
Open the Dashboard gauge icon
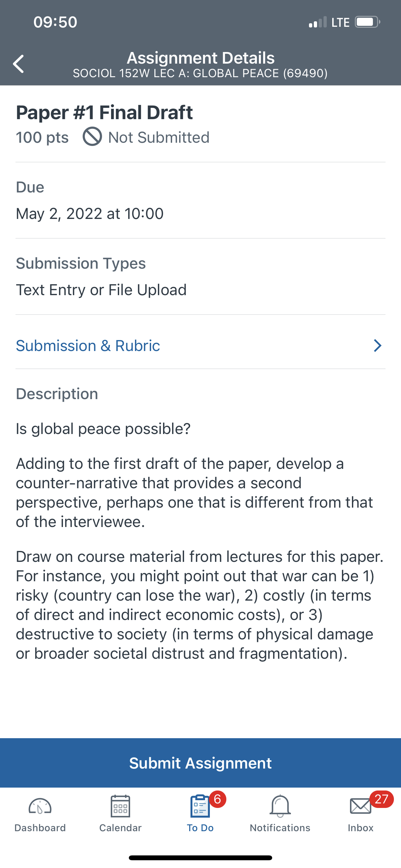coord(40,806)
